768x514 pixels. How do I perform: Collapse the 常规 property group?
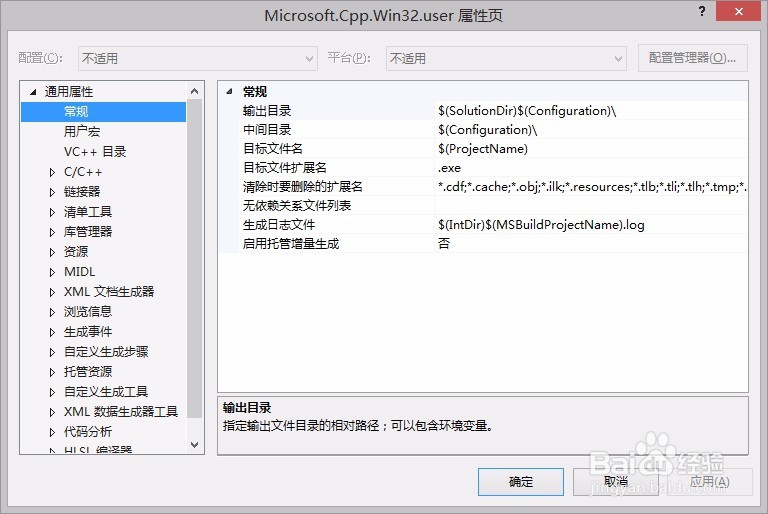(x=229, y=92)
